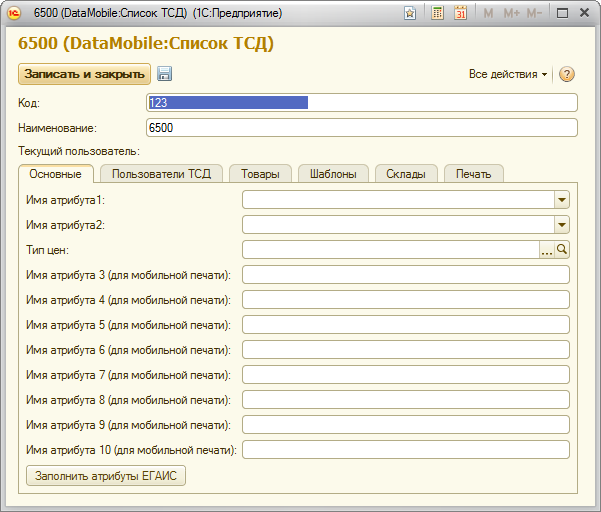Click Записать и закрыть button
This screenshot has width=601, height=512.
tap(84, 74)
